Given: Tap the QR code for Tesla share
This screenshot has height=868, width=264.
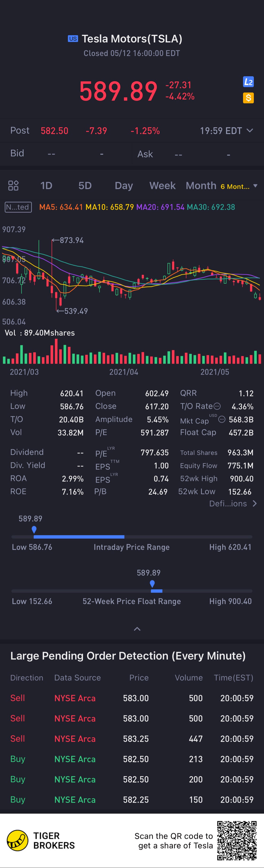Looking at the screenshot, I should pos(237,840).
